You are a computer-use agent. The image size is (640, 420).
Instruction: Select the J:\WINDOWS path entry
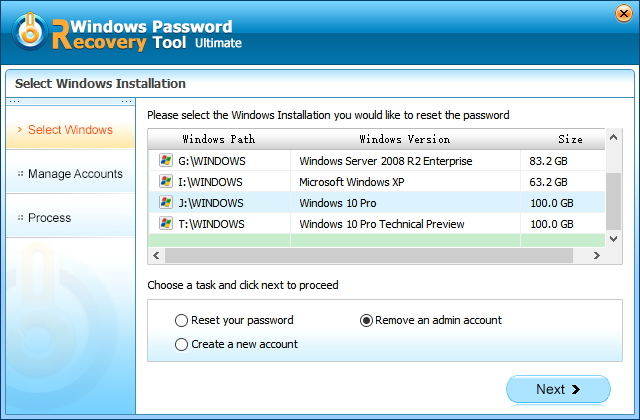[x=211, y=203]
